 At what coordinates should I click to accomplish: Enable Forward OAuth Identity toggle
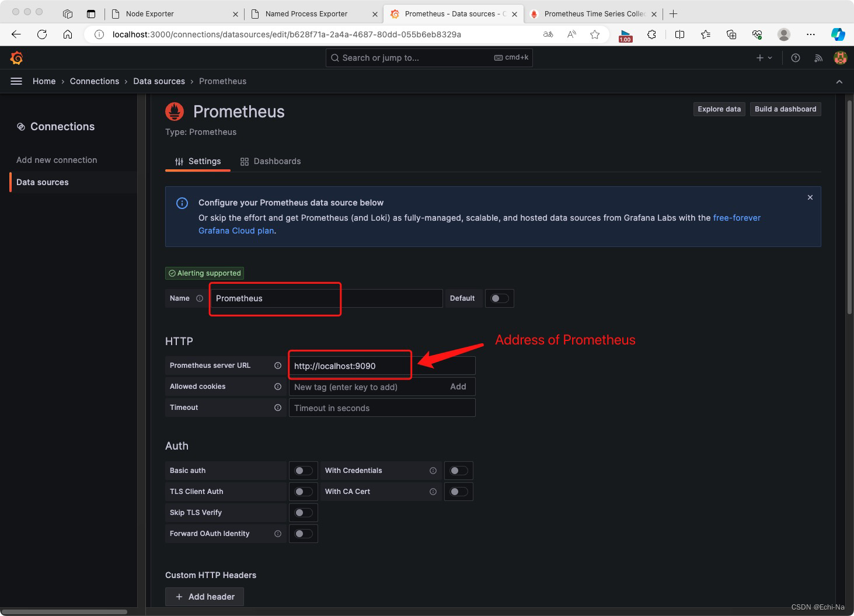(304, 534)
